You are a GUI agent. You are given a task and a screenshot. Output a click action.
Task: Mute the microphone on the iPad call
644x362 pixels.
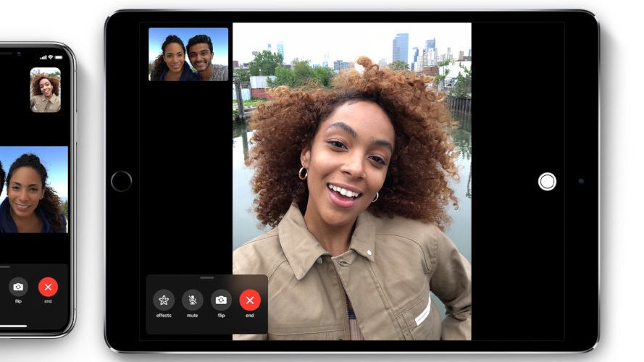pyautogui.click(x=192, y=300)
